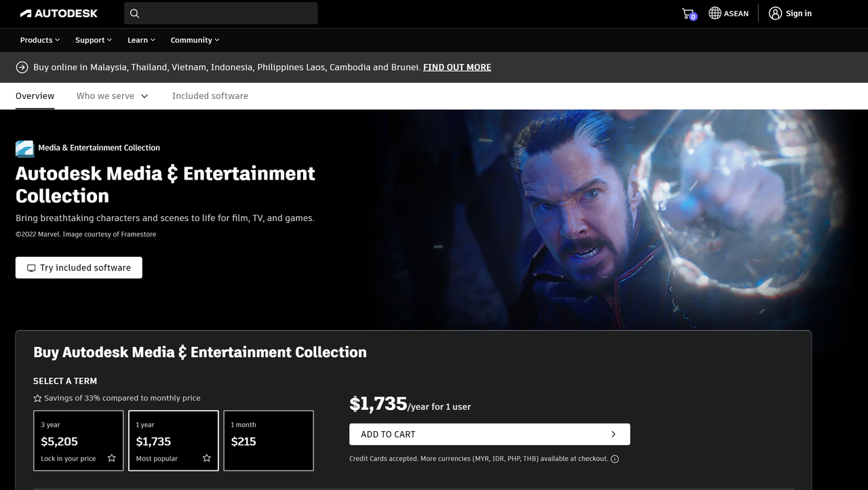
Task: Click the ADD TO CART button
Action: click(489, 434)
